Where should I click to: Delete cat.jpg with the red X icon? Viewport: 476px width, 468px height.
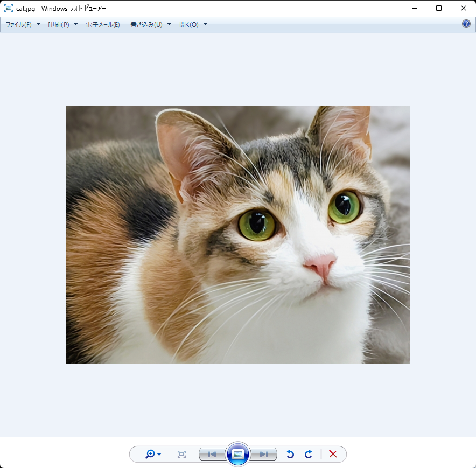[333, 454]
